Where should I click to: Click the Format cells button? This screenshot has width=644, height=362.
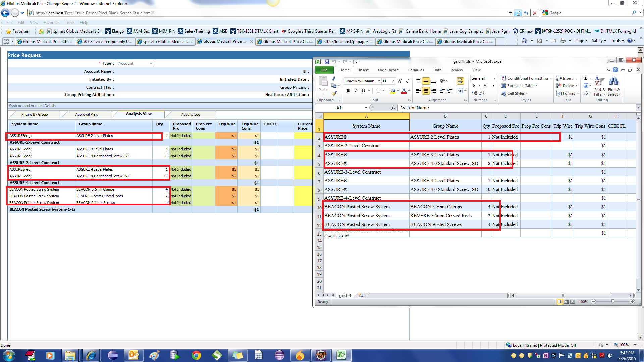tap(567, 93)
